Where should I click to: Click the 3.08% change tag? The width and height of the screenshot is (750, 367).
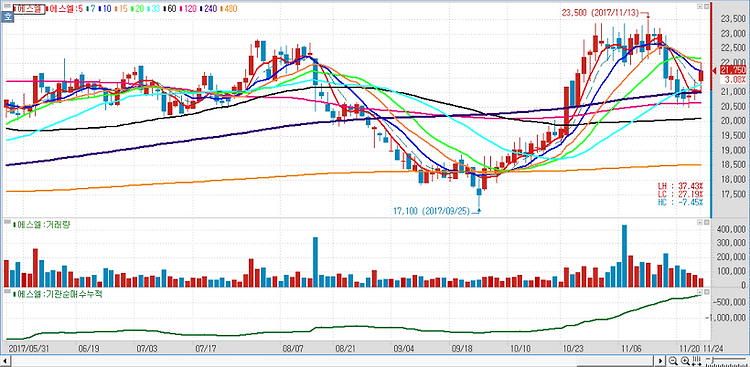(732, 79)
